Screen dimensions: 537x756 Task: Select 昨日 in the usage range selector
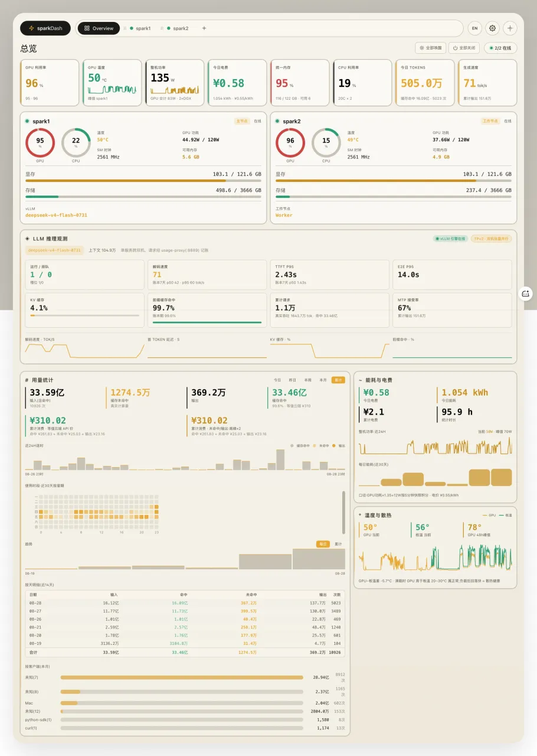tap(292, 380)
